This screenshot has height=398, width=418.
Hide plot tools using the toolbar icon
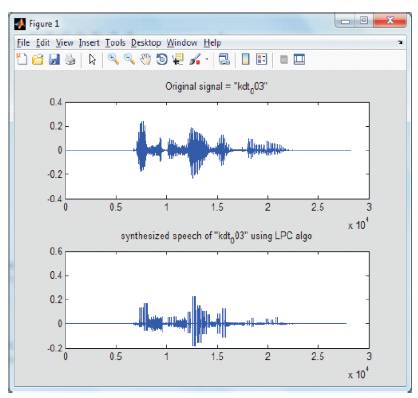point(284,60)
